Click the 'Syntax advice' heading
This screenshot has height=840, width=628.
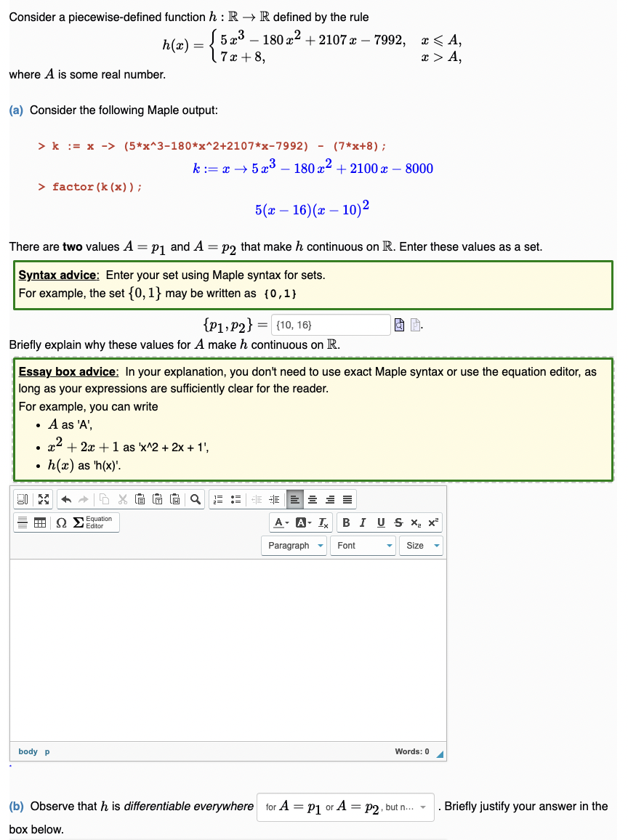(59, 275)
